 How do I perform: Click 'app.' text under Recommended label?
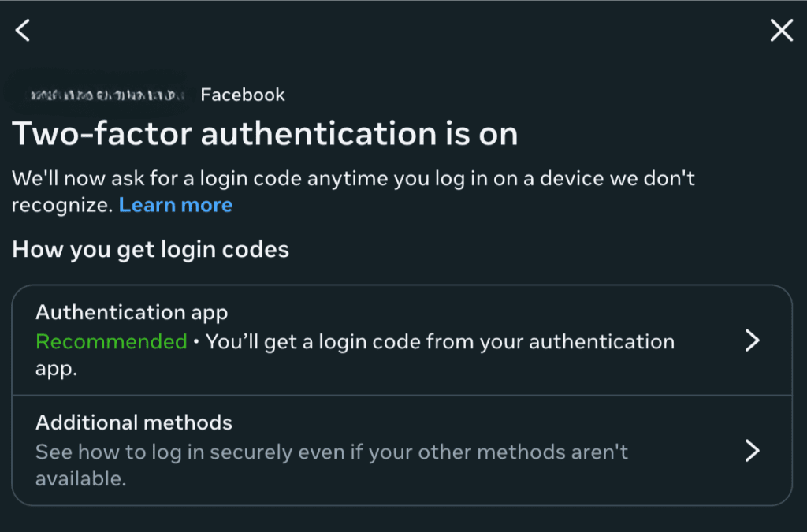56,369
